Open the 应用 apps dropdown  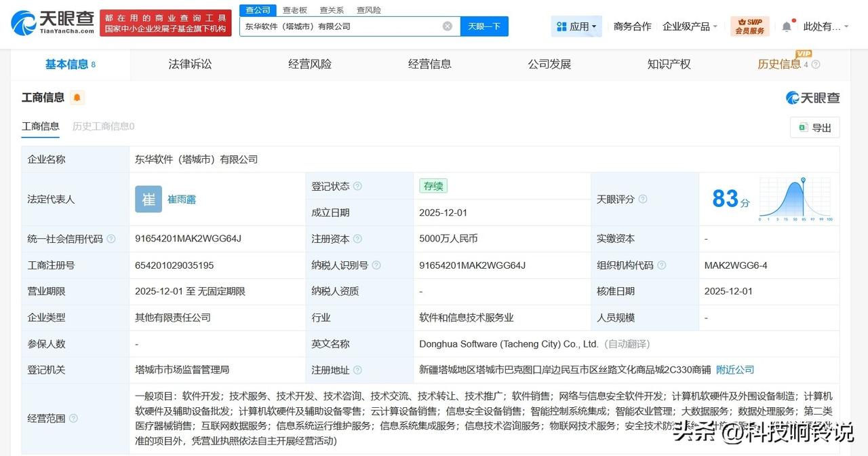tap(576, 26)
